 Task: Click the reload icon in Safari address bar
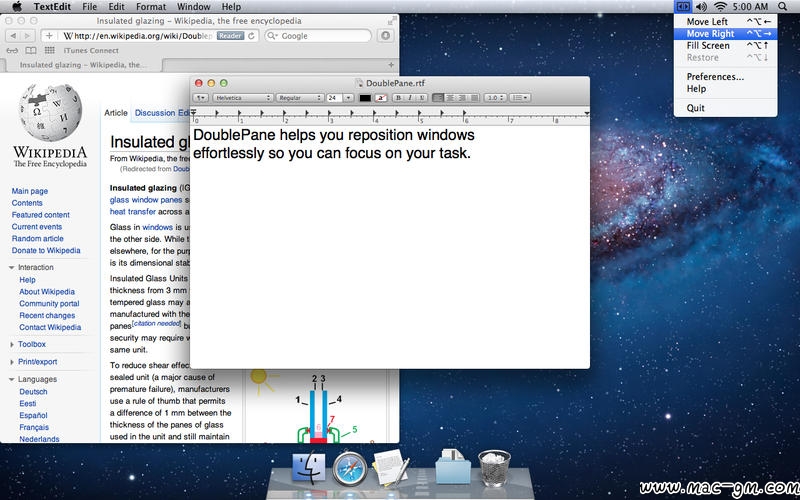252,36
